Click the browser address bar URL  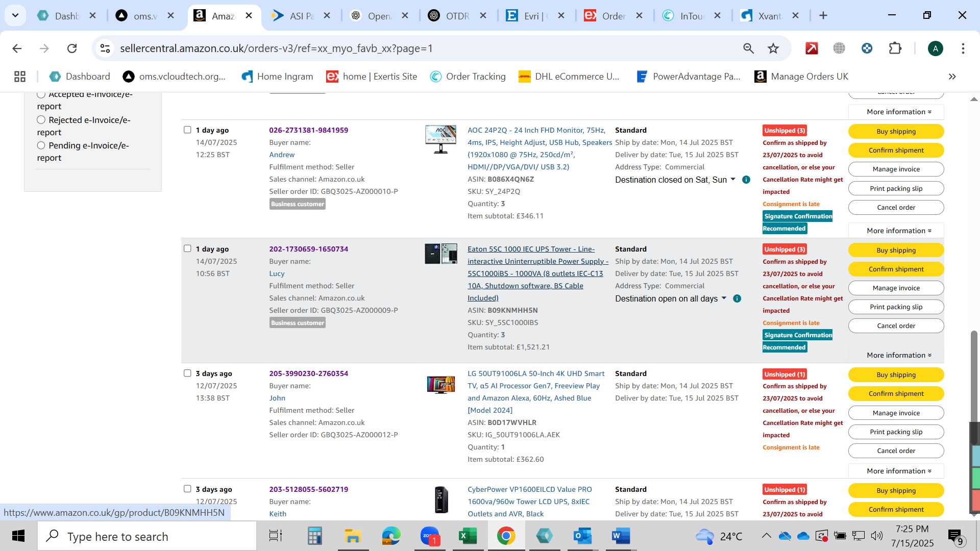pyautogui.click(x=276, y=48)
